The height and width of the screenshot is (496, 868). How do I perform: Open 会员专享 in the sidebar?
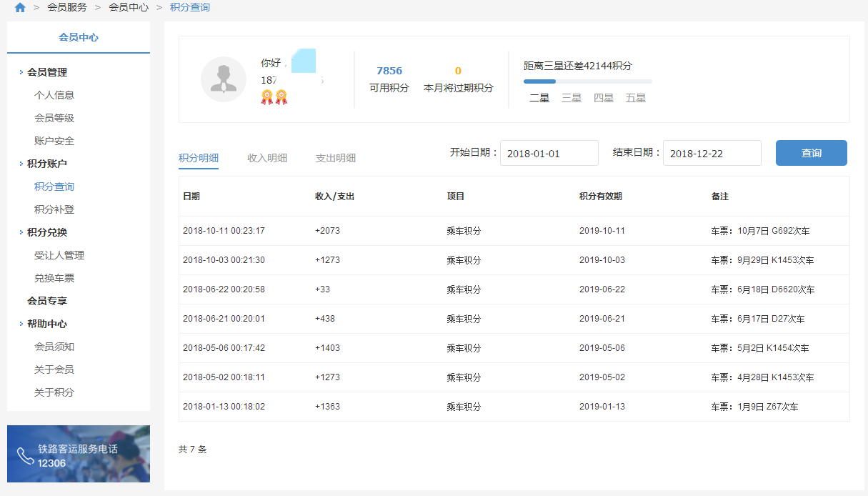tap(47, 301)
